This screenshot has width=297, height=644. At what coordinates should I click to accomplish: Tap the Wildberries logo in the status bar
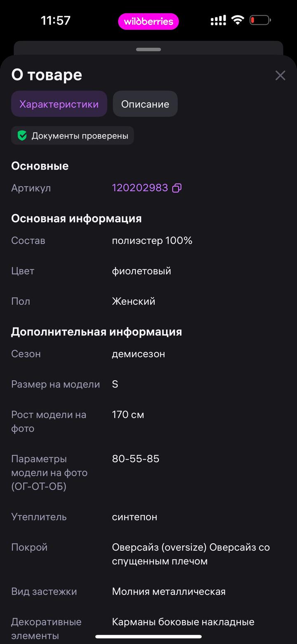pos(148,21)
